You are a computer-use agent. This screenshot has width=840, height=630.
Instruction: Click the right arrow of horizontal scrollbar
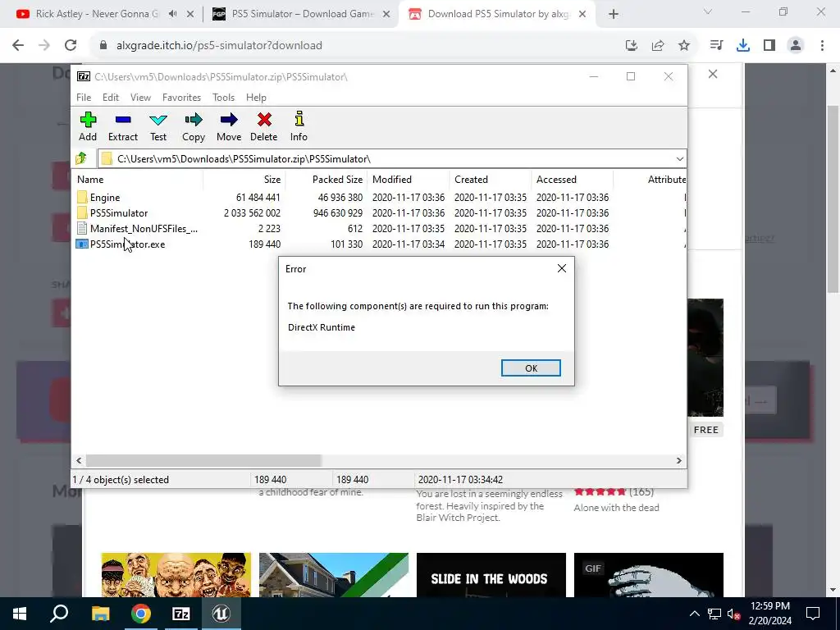(678, 460)
